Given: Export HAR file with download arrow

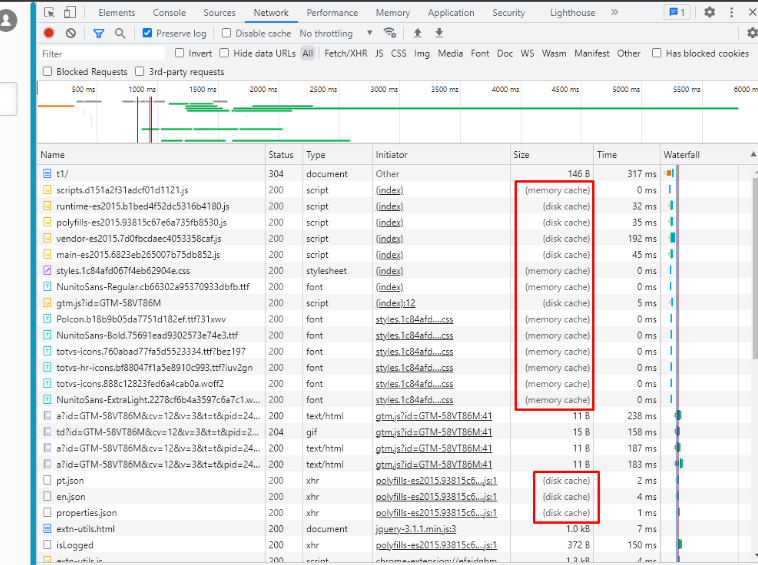Looking at the screenshot, I should 439,33.
